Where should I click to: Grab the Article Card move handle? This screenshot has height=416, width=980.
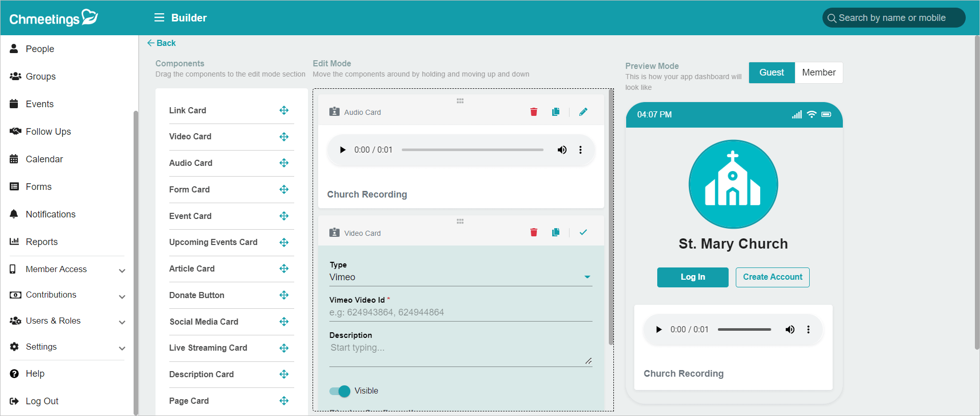[284, 268]
